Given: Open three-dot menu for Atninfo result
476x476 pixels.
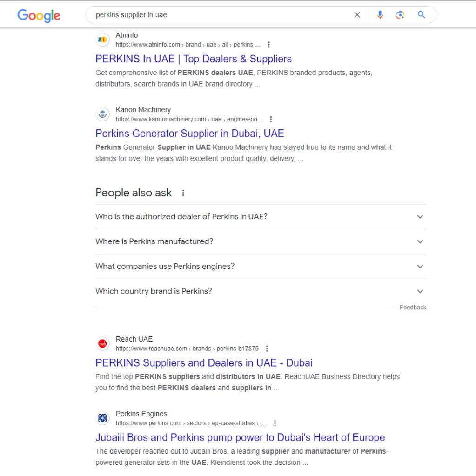Looking at the screenshot, I should [268, 45].
